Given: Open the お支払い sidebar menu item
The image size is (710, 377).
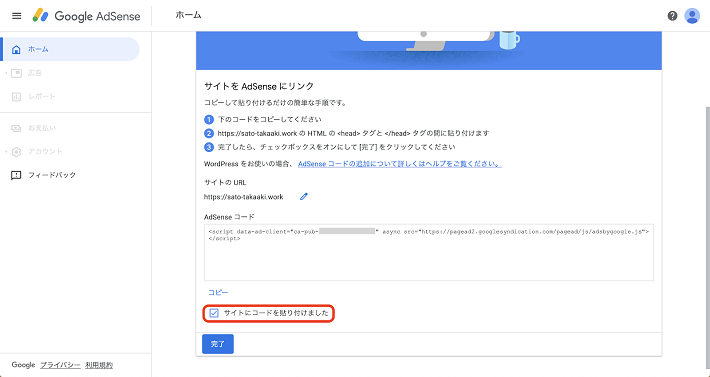Looking at the screenshot, I should point(70,128).
